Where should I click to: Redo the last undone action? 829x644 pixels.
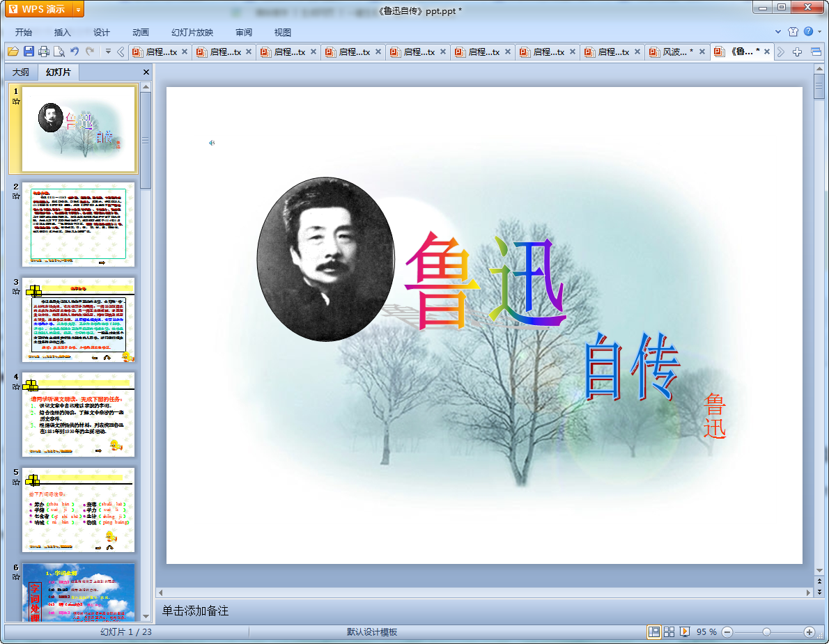point(90,52)
